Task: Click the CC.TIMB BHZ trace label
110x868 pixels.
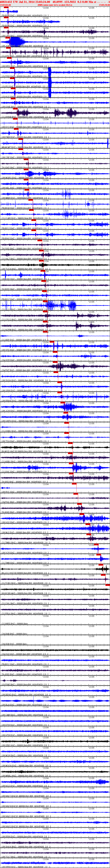Action: 25,563
